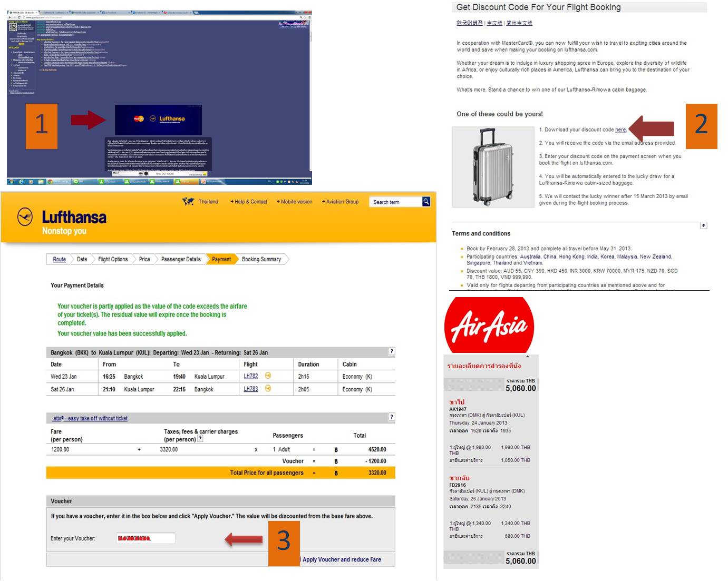The image size is (728, 581).
Task: Focus the Search term field
Action: [396, 202]
